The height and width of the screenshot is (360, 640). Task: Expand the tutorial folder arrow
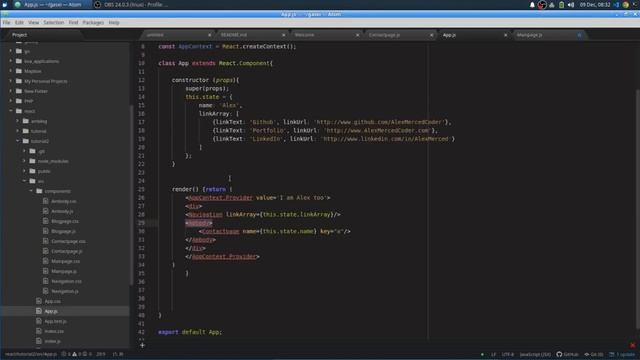click(18, 131)
